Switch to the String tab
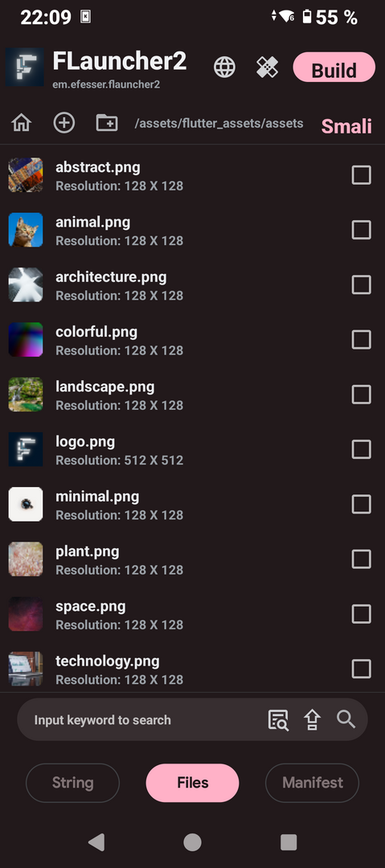This screenshot has width=385, height=868. point(72,783)
